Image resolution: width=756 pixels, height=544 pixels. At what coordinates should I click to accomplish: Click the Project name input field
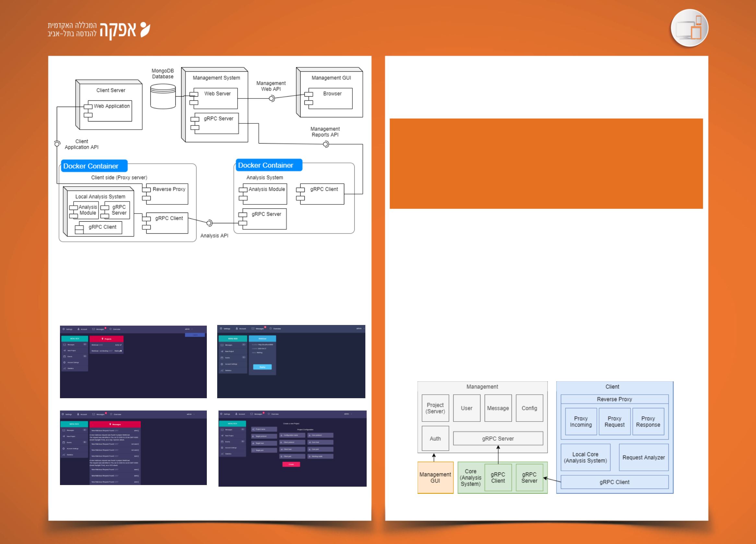(x=264, y=429)
